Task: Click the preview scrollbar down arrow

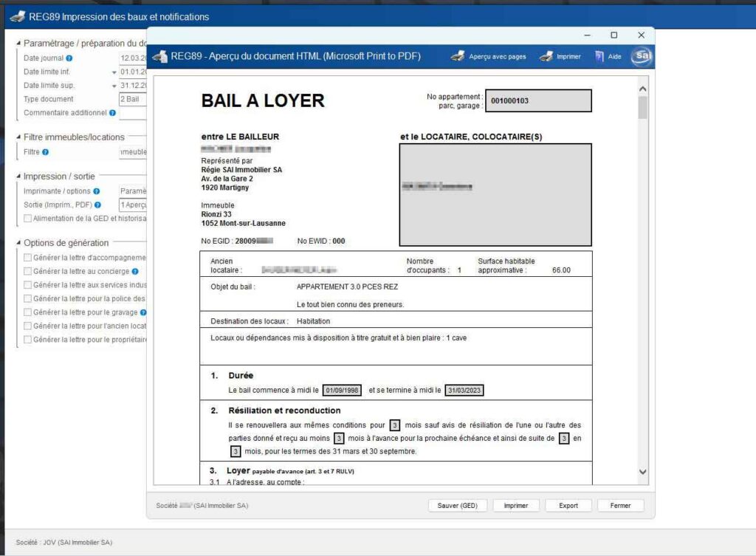Action: pyautogui.click(x=643, y=472)
